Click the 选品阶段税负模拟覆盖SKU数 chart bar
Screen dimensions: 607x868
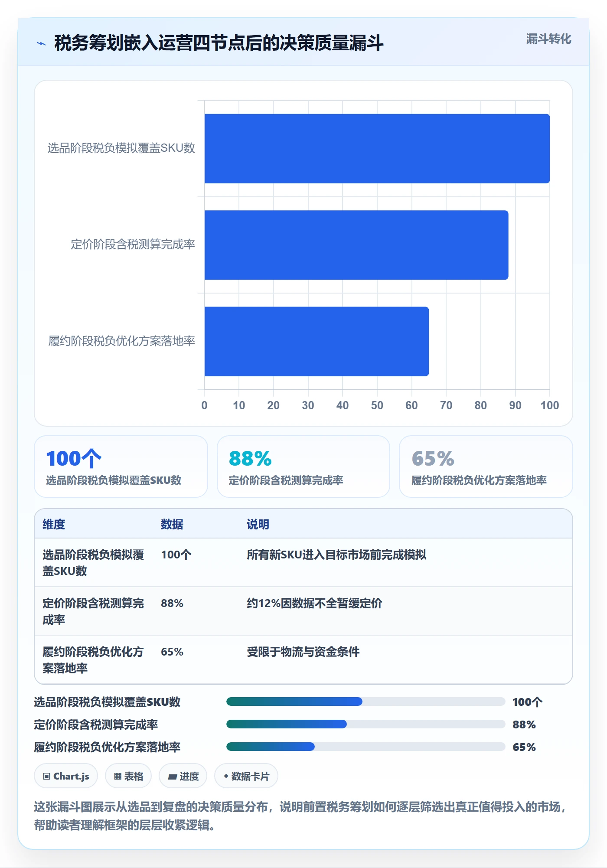(377, 149)
